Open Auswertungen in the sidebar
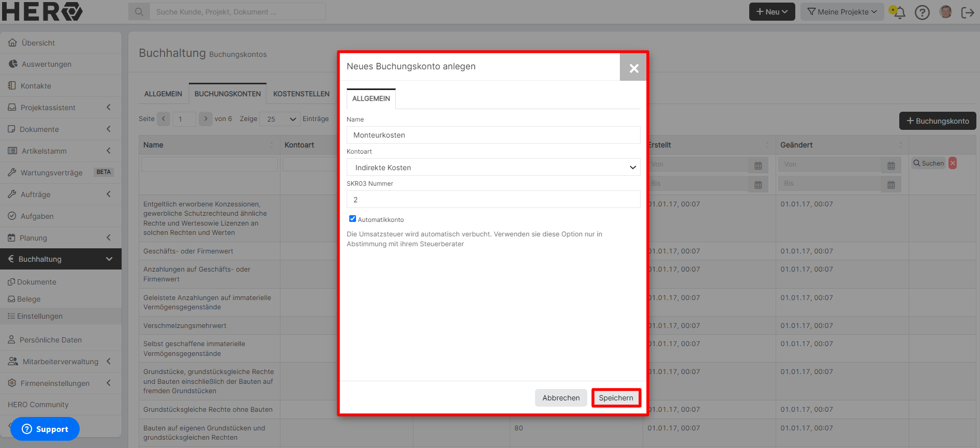 point(61,64)
